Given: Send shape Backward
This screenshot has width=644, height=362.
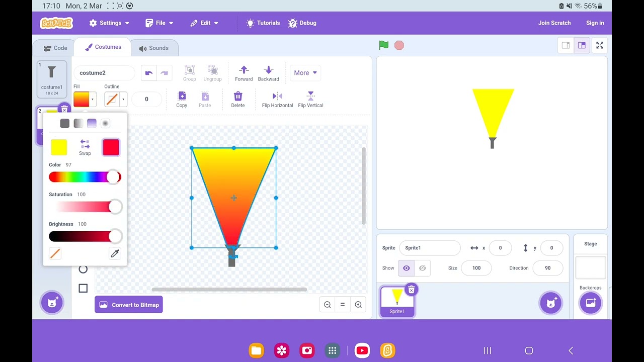Looking at the screenshot, I should click(268, 73).
